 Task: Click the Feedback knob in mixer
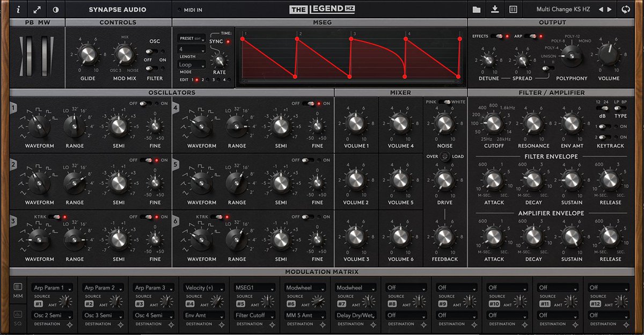coord(444,237)
